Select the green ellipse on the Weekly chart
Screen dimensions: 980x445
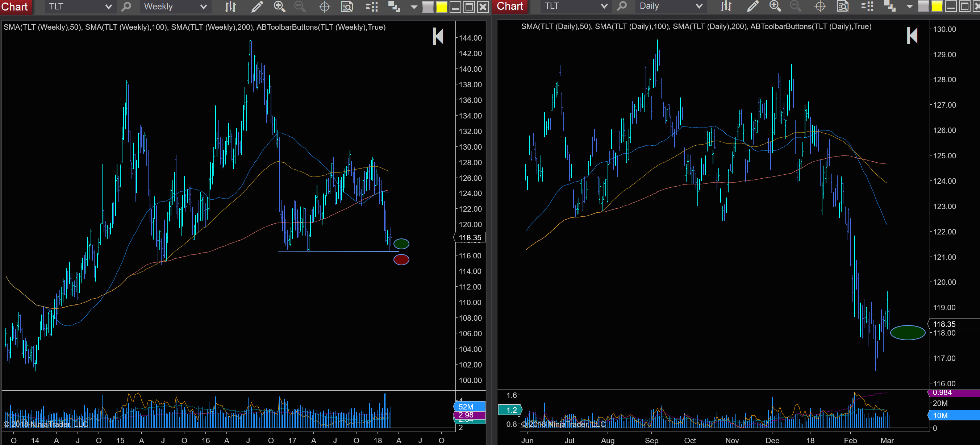(x=401, y=244)
